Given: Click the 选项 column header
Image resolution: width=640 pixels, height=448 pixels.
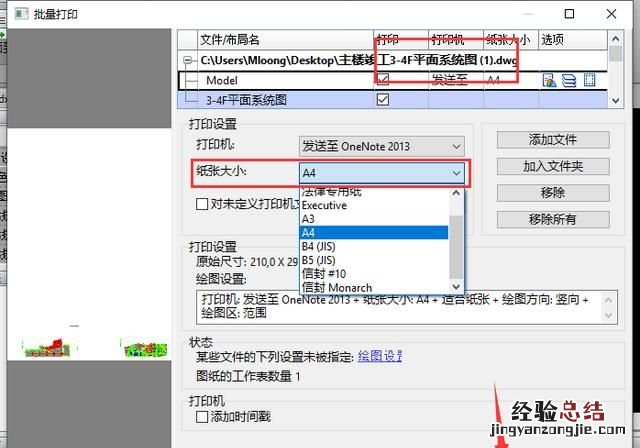Looking at the screenshot, I should pos(573,40).
